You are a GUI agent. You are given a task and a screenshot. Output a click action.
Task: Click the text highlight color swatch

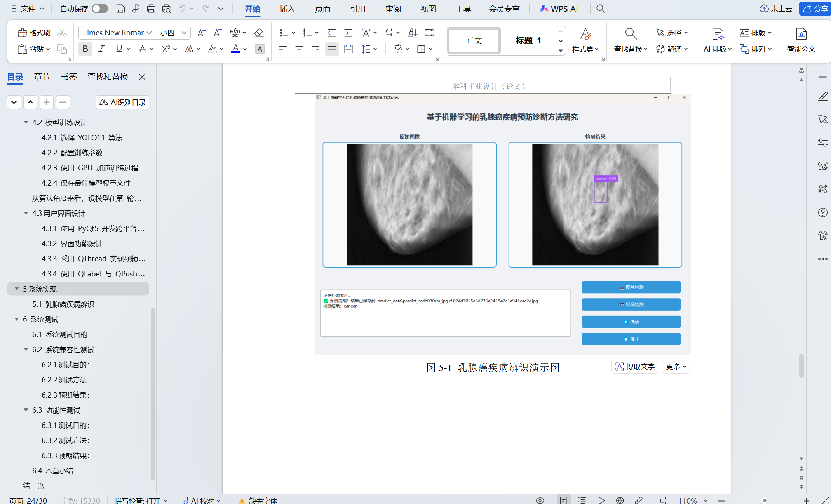212,49
